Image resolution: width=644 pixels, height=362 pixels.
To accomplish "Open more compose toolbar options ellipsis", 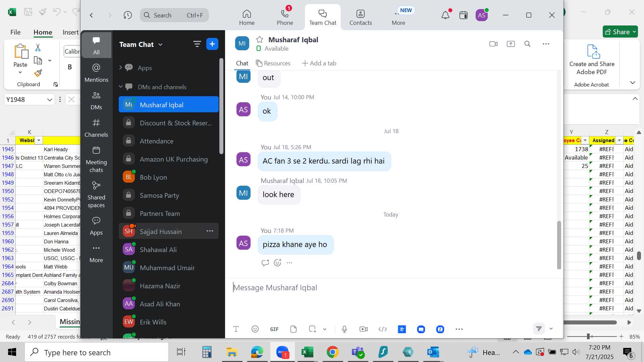I will tap(459, 329).
